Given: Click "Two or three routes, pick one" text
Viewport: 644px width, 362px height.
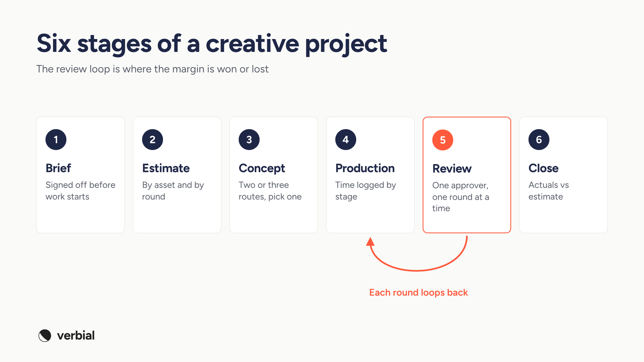Looking at the screenshot, I should 270,191.
